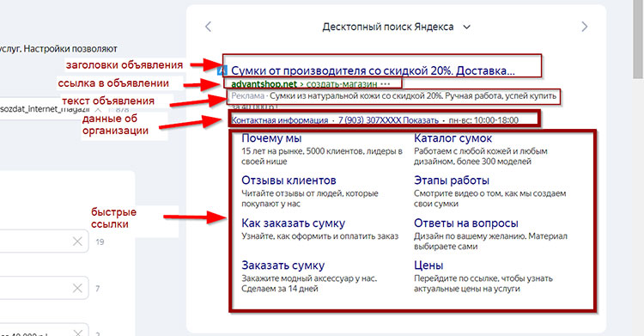Image resolution: width=644 pixels, height=336 pixels.
Task: Open ad headline 'Сумки от производителя со скидкой 20%'
Action: coord(373,70)
